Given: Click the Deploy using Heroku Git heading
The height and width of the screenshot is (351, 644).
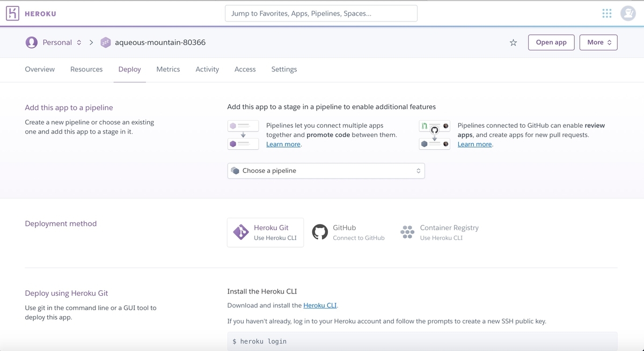Looking at the screenshot, I should click(x=67, y=293).
